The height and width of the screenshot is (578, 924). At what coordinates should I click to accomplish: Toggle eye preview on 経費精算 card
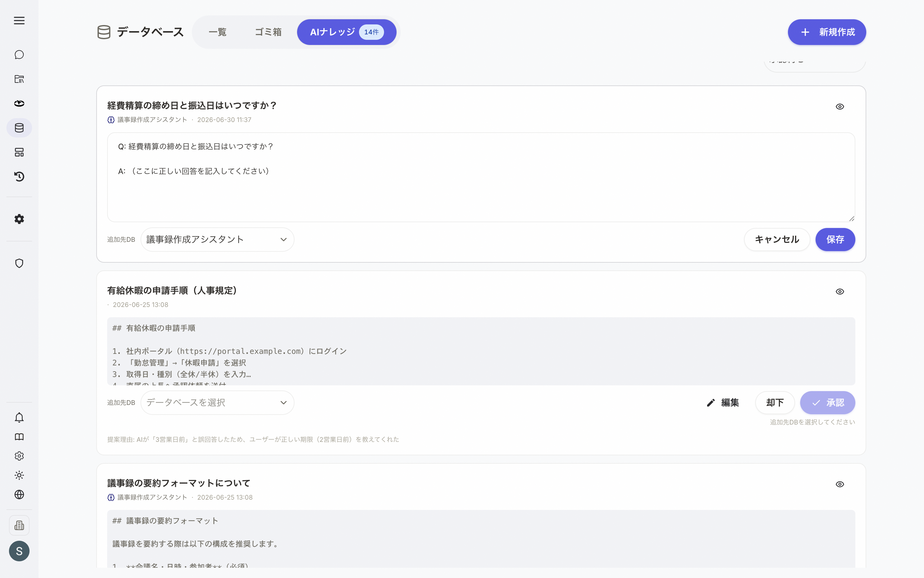coord(840,107)
